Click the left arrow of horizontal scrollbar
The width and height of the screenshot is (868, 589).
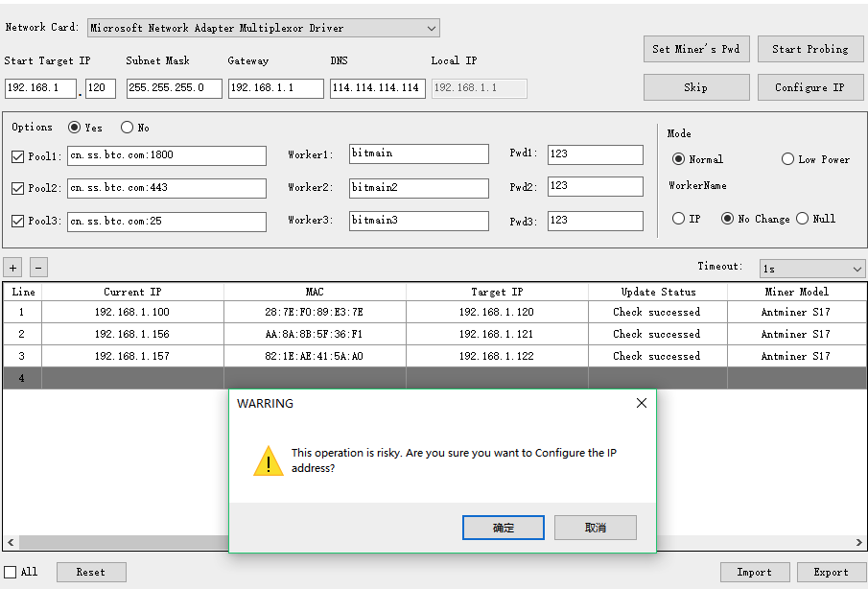pos(11,542)
